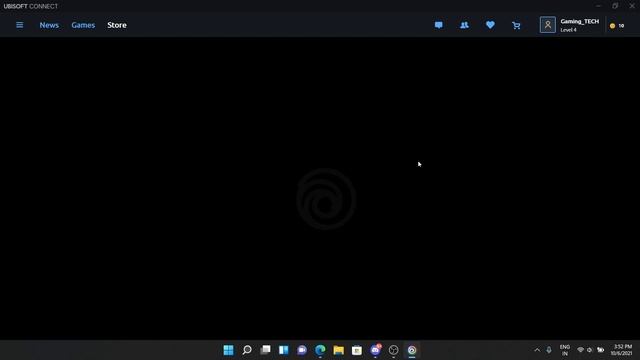640x360 pixels.
Task: Open the chat messages icon
Action: (438, 25)
